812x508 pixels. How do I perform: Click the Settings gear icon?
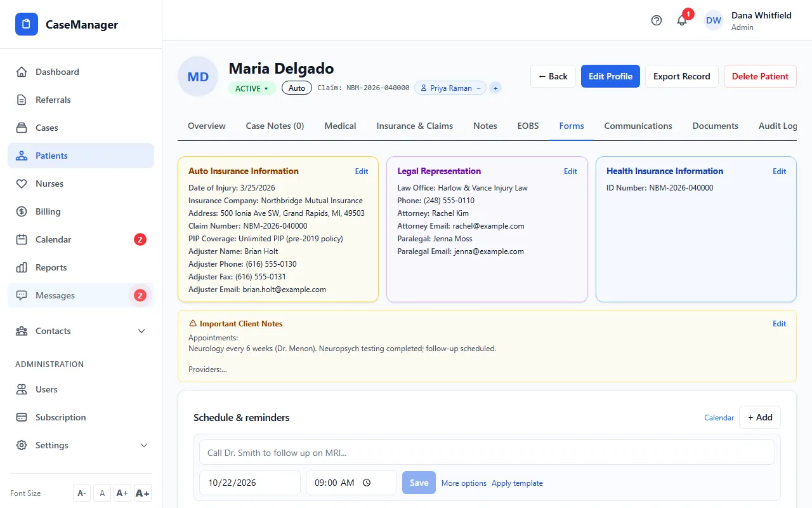pos(22,445)
